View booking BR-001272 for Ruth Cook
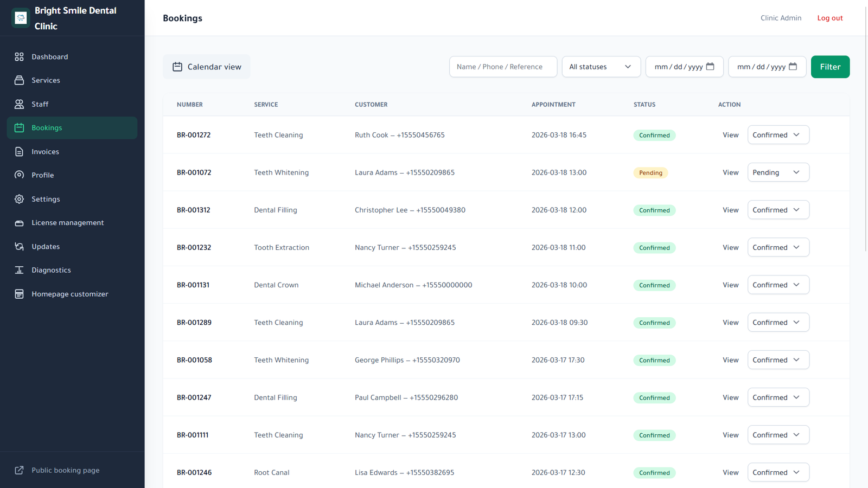This screenshot has width=868, height=488. (x=730, y=135)
